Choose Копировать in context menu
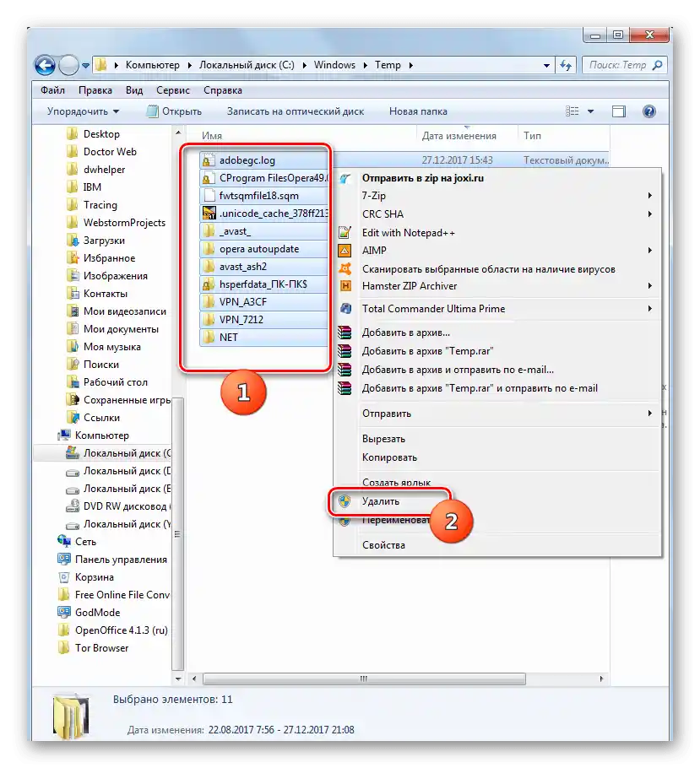700x768 pixels. click(x=497, y=457)
